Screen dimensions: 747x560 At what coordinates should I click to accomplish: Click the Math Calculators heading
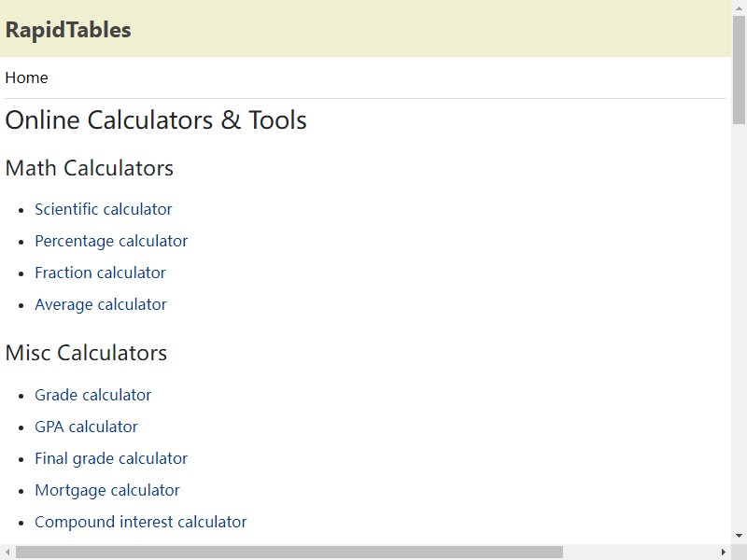point(89,168)
